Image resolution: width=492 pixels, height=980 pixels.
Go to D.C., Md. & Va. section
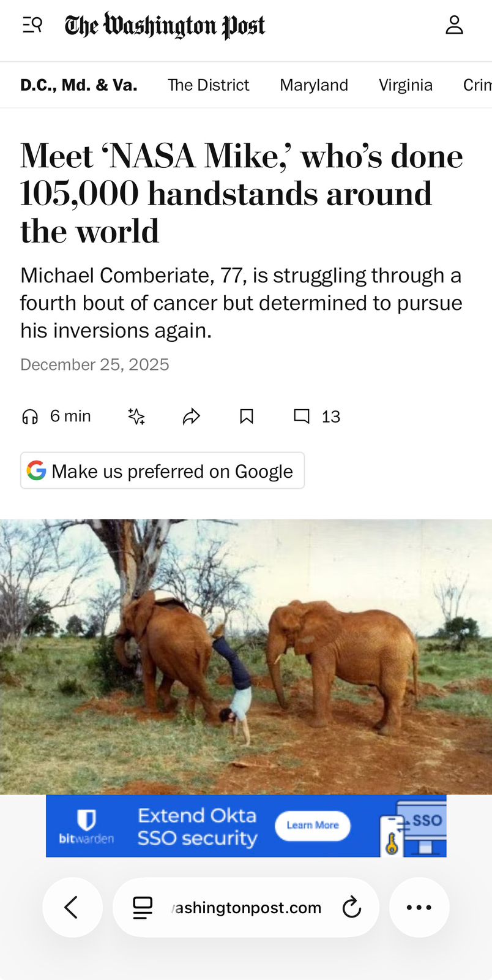(79, 85)
